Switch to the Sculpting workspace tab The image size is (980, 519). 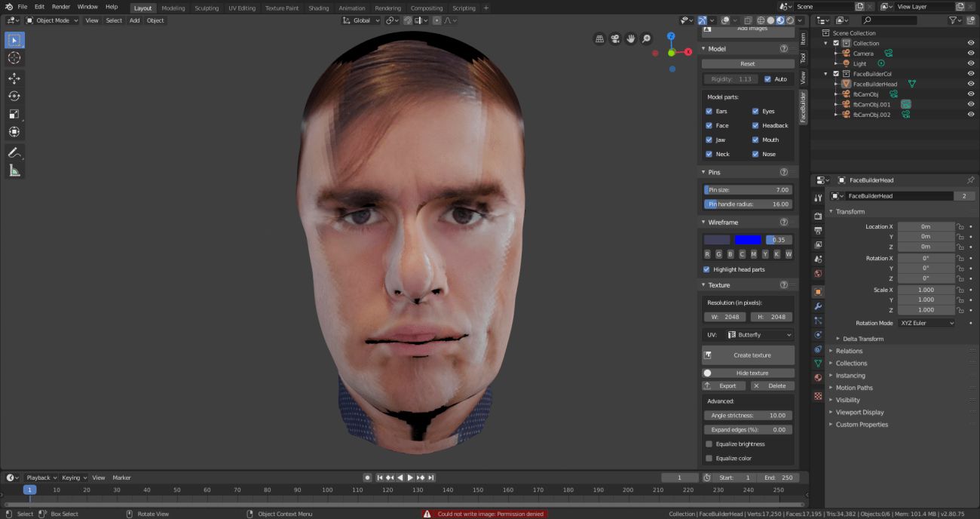[207, 8]
